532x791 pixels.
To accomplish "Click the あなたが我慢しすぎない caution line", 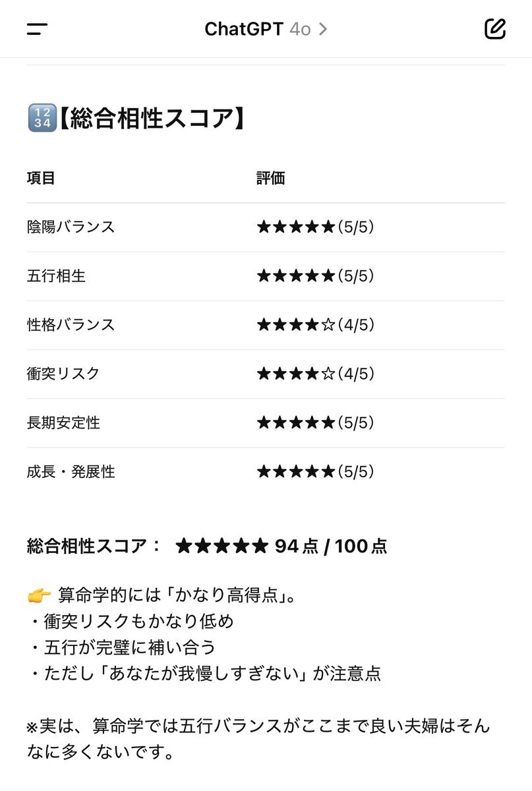I will click(x=204, y=674).
